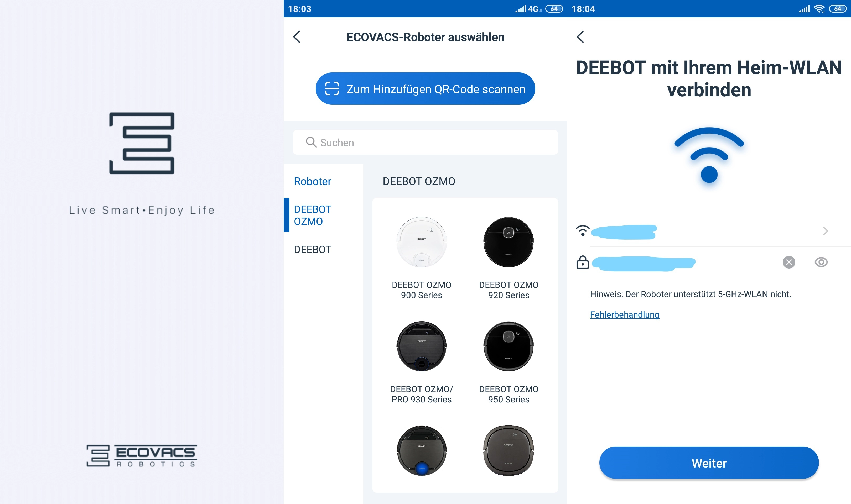Open the Fehlerbehandlung link
Image resolution: width=851 pixels, height=504 pixels.
tap(624, 314)
